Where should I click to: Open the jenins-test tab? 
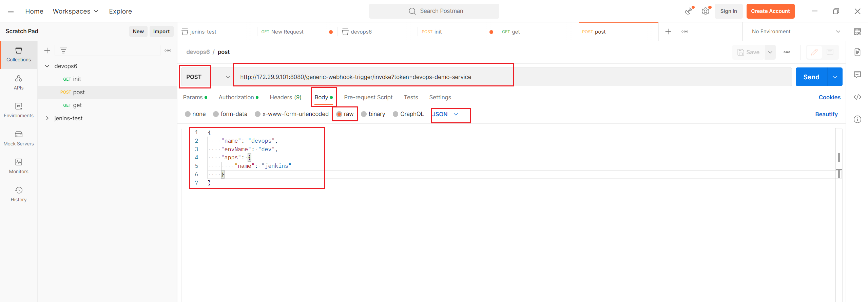click(217, 32)
